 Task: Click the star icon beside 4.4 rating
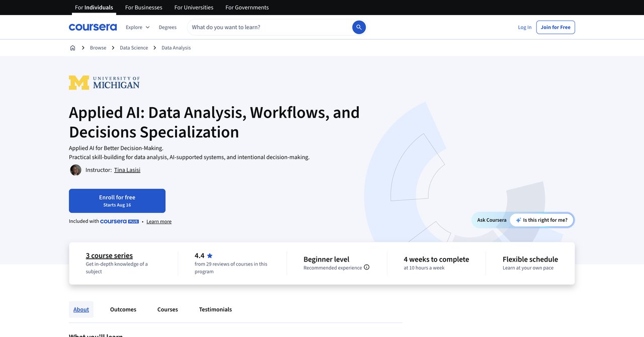click(210, 256)
